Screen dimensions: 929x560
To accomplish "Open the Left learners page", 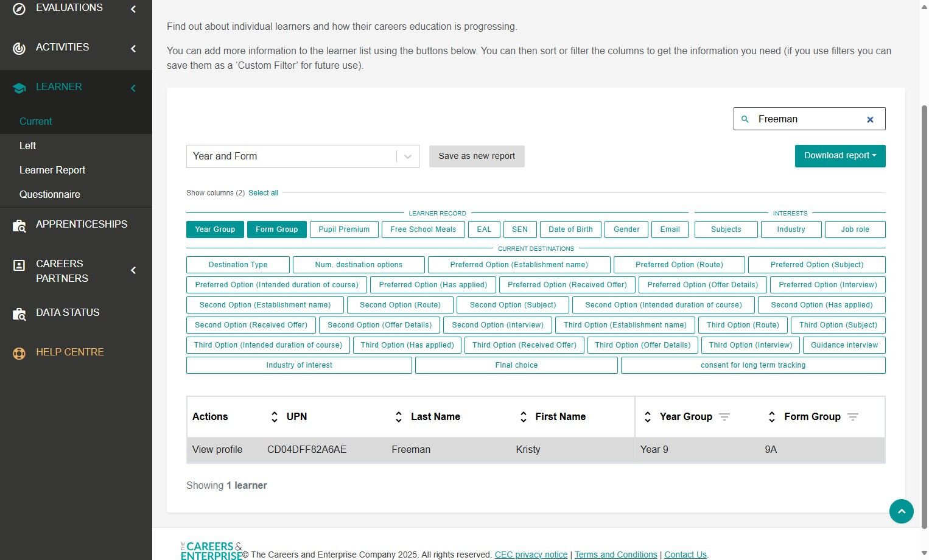I will [28, 145].
